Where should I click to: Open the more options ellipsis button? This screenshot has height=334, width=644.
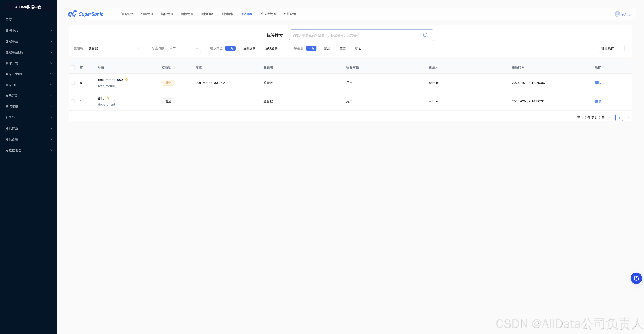(x=621, y=48)
